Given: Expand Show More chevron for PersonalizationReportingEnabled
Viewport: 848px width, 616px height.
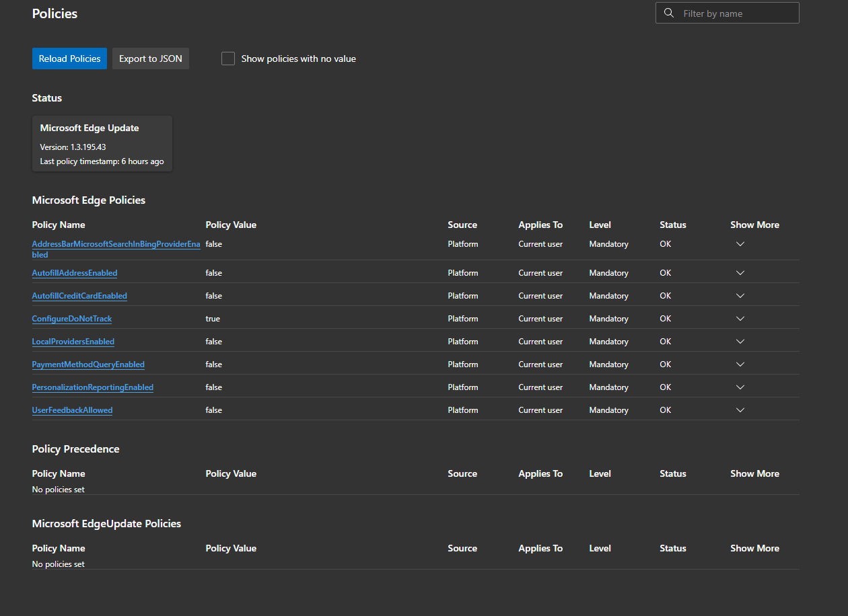Looking at the screenshot, I should (740, 387).
